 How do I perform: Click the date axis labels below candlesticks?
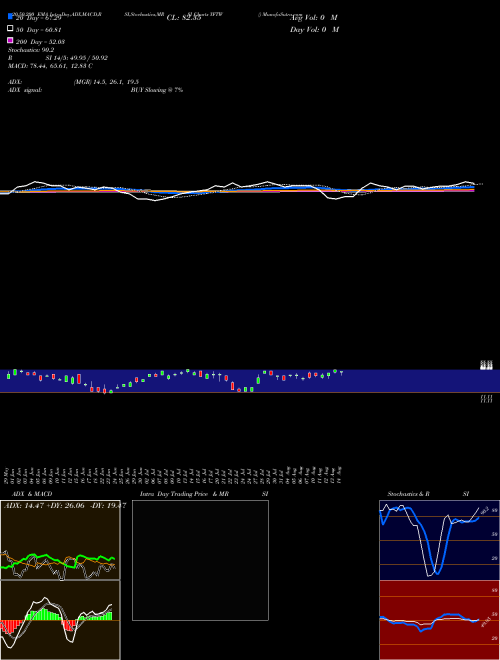pyautogui.click(x=173, y=474)
